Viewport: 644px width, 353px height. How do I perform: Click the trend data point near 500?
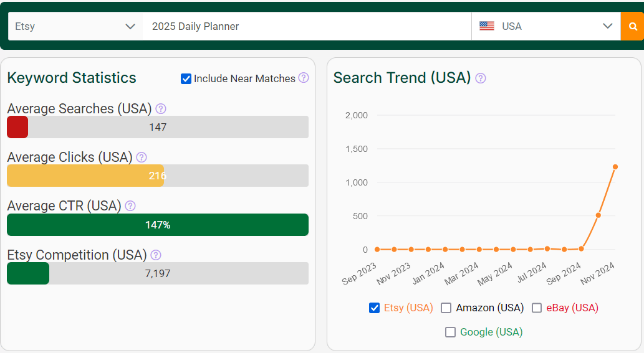[x=598, y=215]
